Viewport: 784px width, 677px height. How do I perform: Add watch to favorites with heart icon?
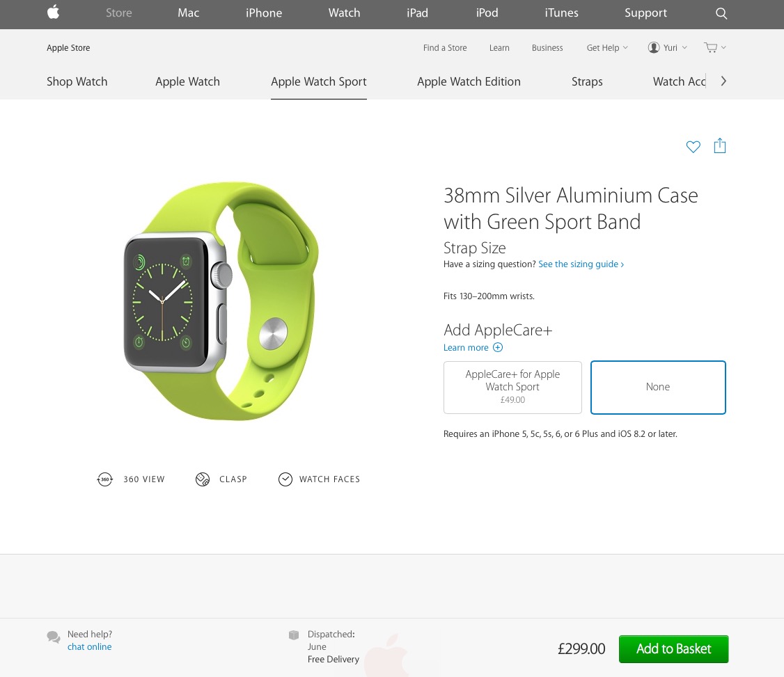pyautogui.click(x=693, y=147)
